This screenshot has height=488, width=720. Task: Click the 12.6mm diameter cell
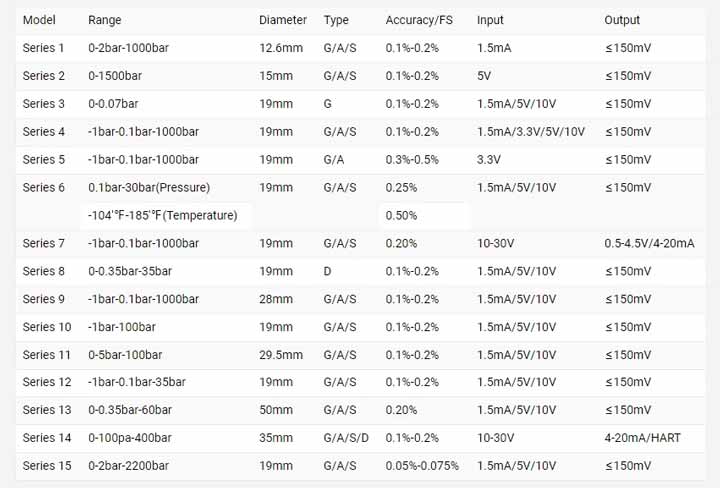pos(279,48)
